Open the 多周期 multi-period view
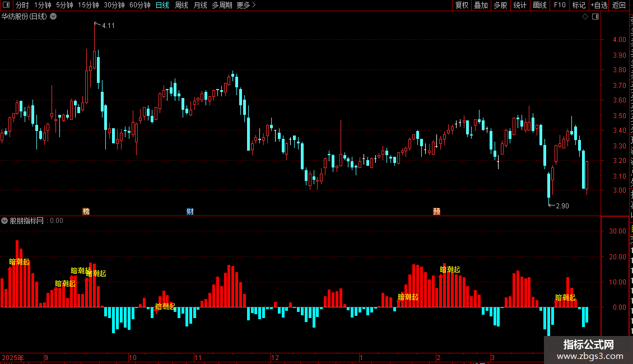 point(222,5)
